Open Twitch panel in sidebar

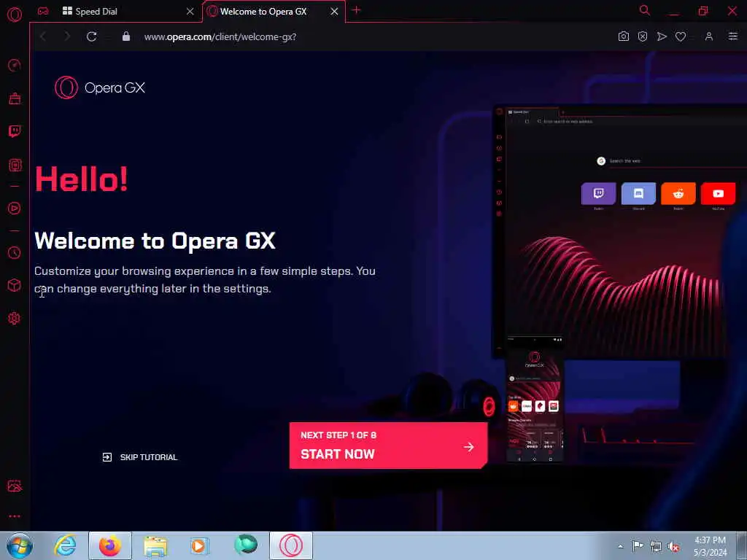[x=15, y=131]
